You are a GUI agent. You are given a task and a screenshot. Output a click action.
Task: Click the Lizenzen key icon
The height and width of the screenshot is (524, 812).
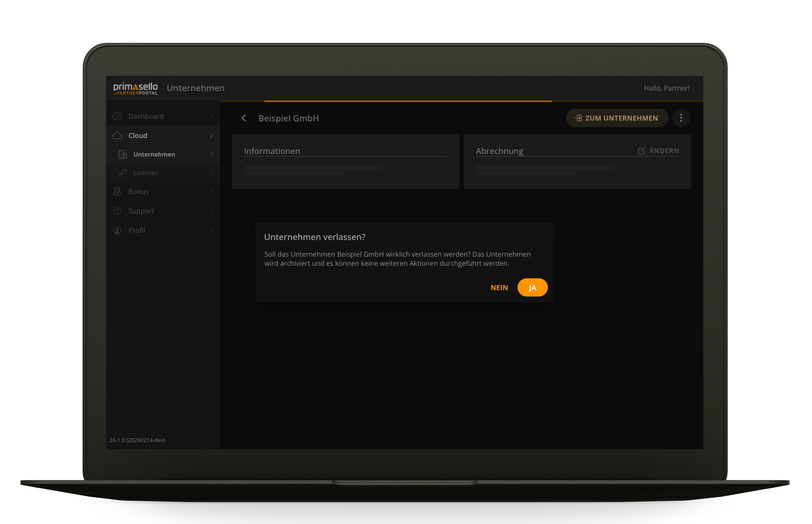(x=122, y=173)
